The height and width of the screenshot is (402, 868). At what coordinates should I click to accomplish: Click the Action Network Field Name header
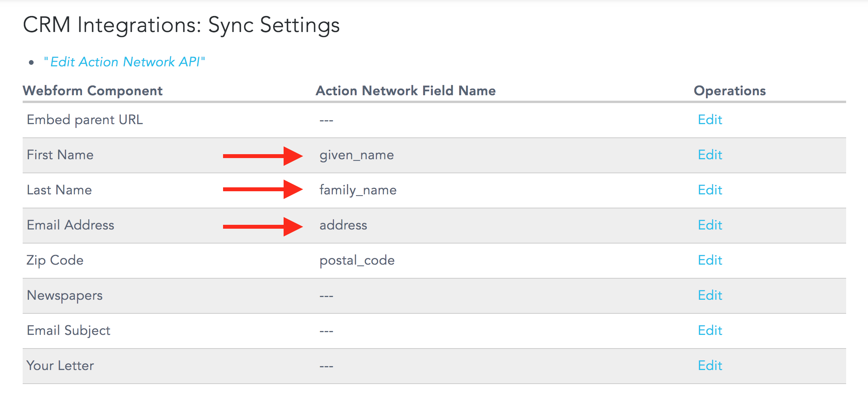[405, 91]
